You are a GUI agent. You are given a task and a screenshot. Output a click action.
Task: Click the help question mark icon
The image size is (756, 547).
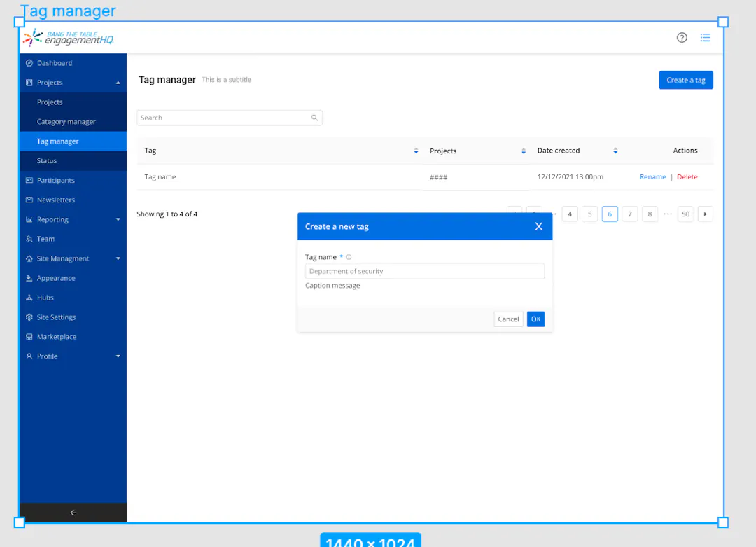pyautogui.click(x=682, y=38)
